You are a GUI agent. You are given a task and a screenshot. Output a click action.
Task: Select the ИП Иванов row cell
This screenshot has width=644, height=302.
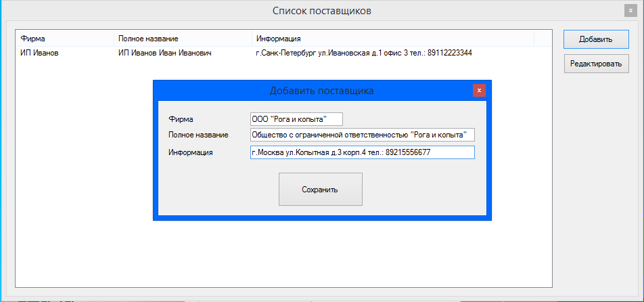coord(39,53)
